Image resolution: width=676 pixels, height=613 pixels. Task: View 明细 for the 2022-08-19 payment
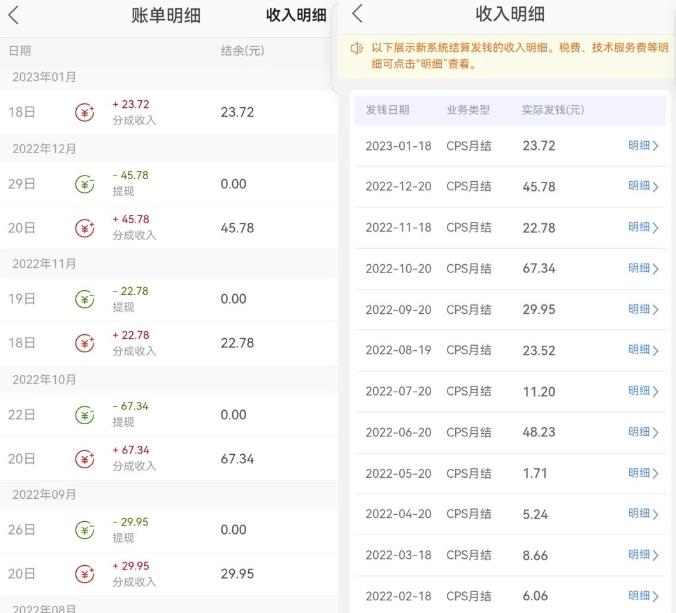click(642, 350)
